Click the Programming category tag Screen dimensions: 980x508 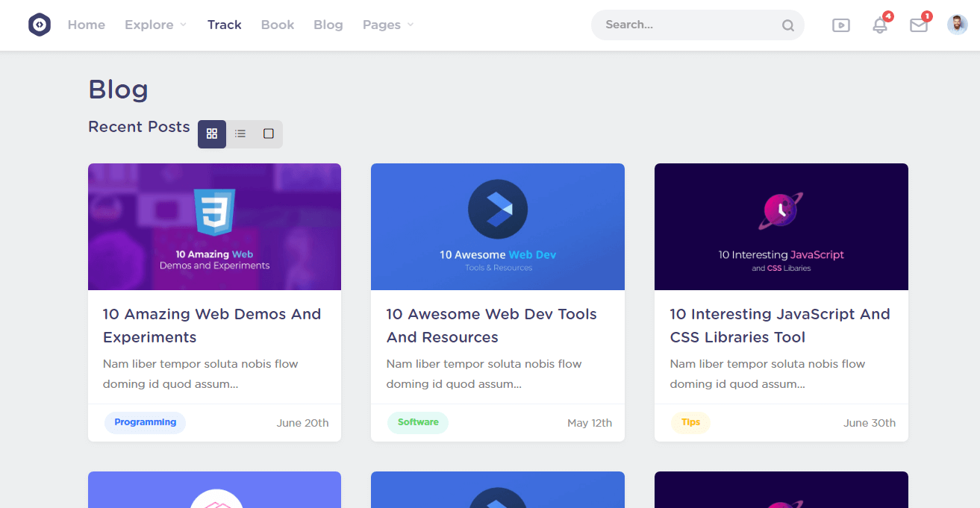146,422
